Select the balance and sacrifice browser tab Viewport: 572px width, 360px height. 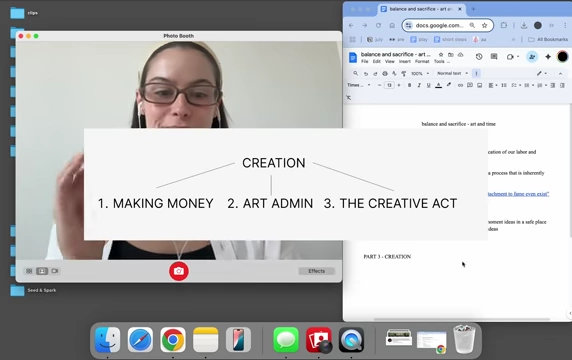[x=421, y=9]
